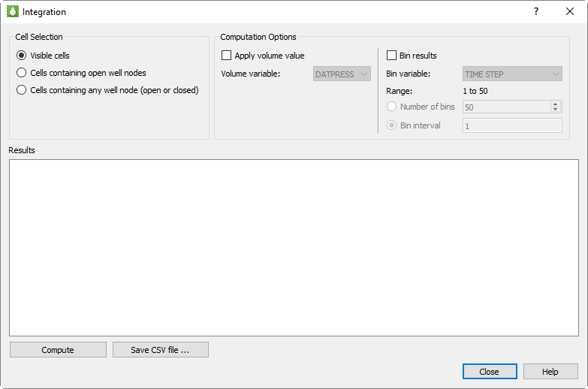
Task: Open Help using the bottom Help button
Action: pyautogui.click(x=550, y=372)
